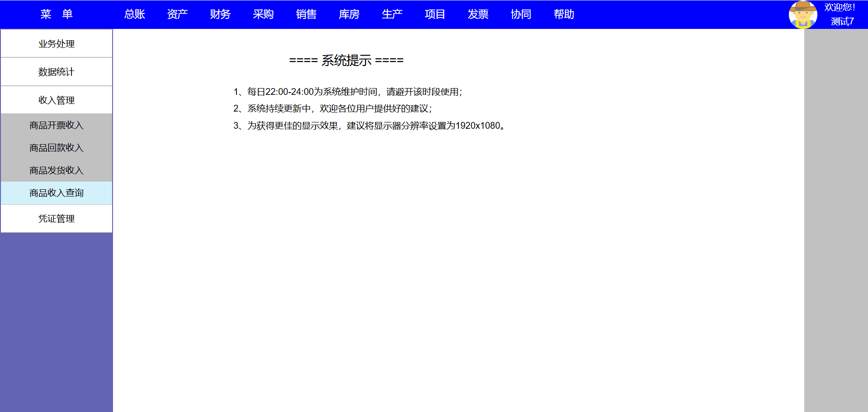868x412 pixels.
Task: Expand the 业务处理 sidebar section
Action: tap(57, 44)
